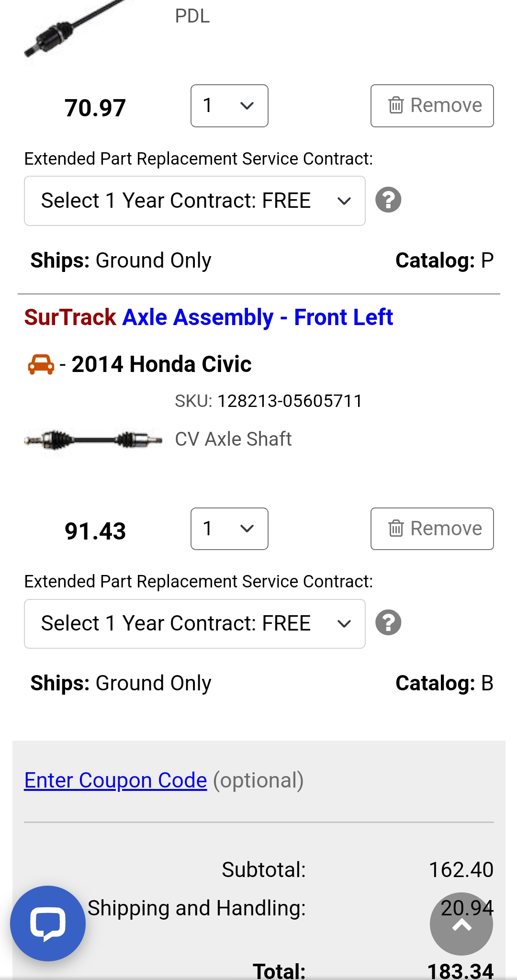This screenshot has width=517, height=980.
Task: Click the 183.34 total amount
Action: pos(460,971)
